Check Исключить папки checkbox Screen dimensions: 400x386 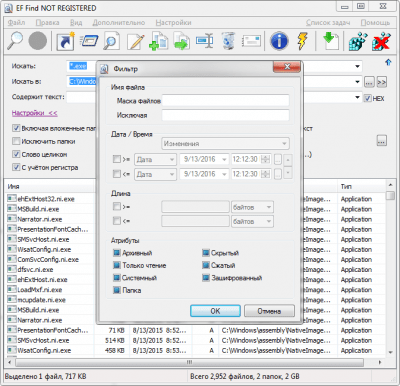(16, 141)
